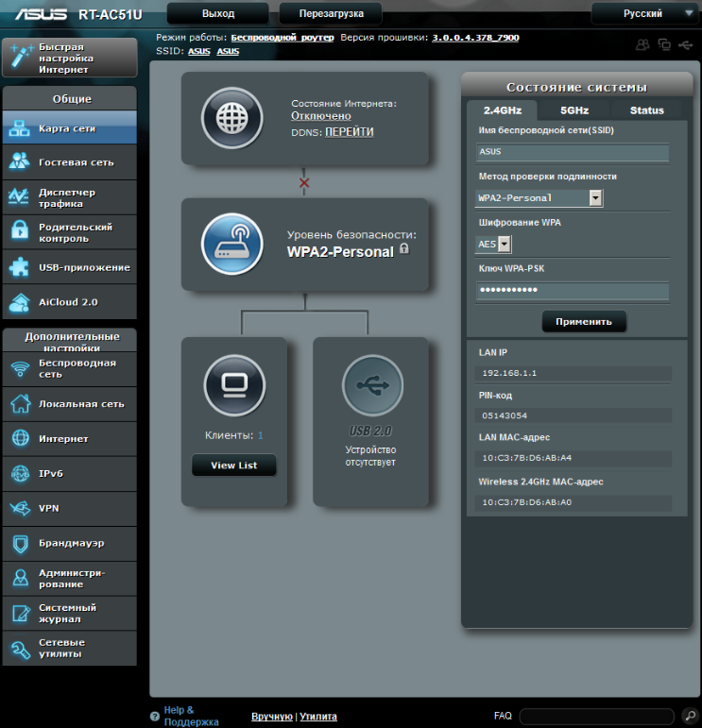Click the network copy status icon in header
This screenshot has height=728, width=702.
pyautogui.click(x=664, y=44)
